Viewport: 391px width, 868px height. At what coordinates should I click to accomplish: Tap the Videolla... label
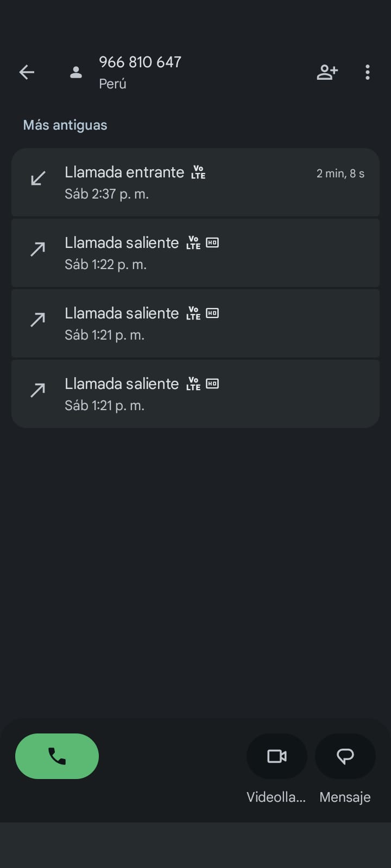click(x=276, y=797)
